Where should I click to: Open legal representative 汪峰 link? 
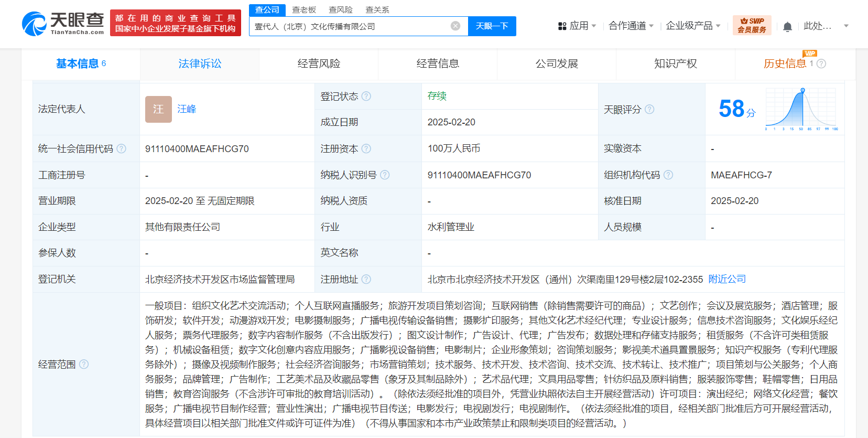click(x=187, y=109)
